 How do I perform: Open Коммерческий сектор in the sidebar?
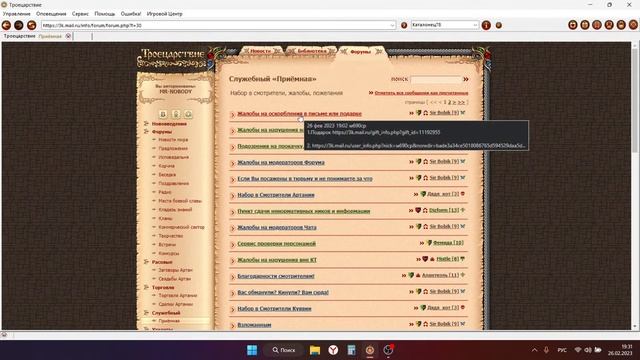pos(181,227)
